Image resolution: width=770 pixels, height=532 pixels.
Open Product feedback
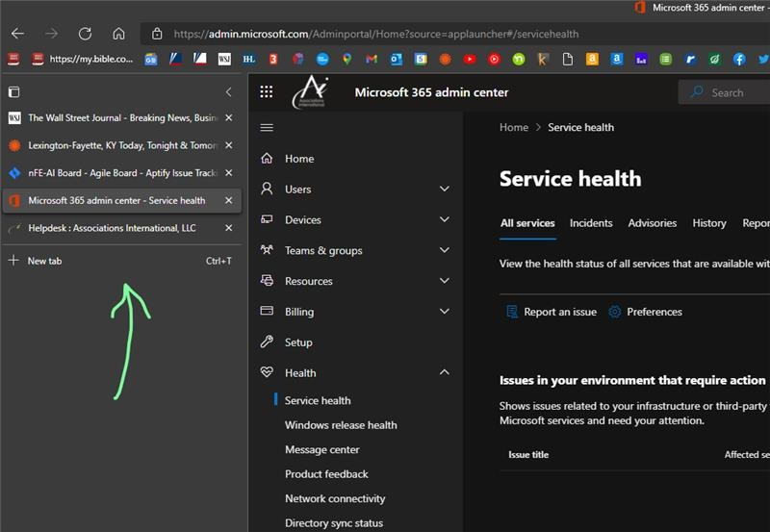coord(326,474)
